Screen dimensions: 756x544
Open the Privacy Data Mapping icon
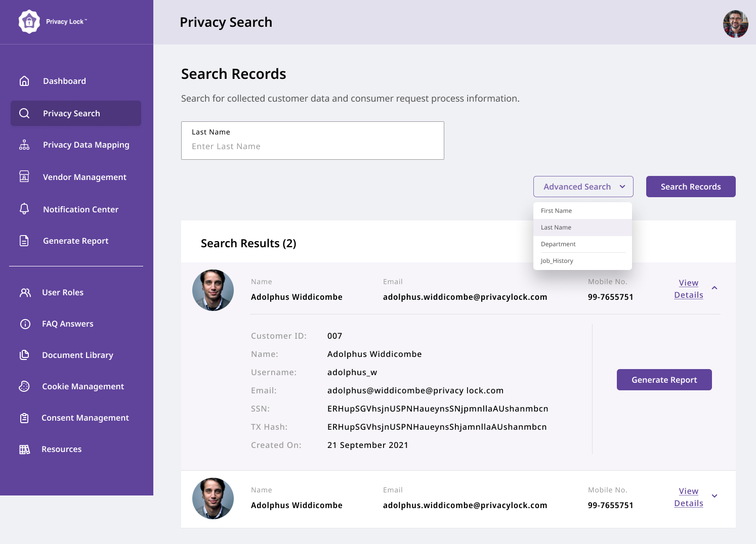pos(24,145)
